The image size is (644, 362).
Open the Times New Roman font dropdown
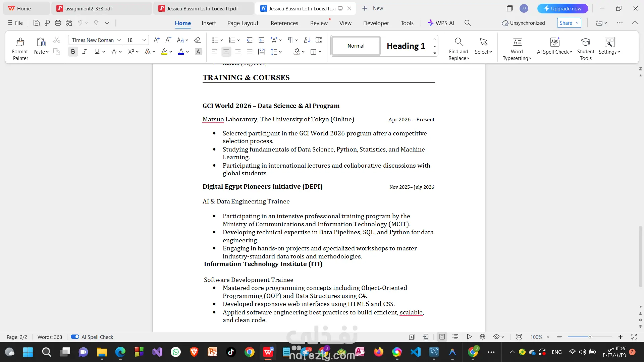click(x=119, y=40)
